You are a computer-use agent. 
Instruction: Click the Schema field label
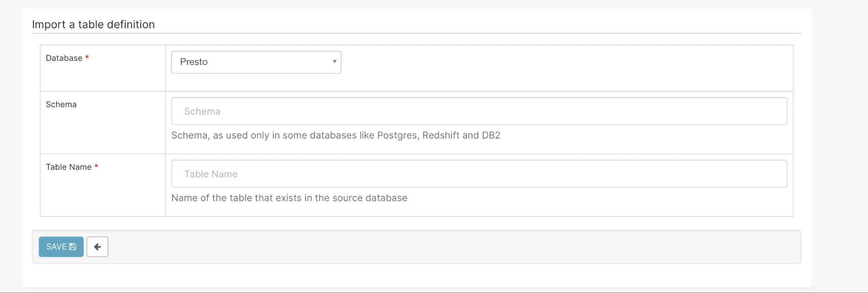point(61,104)
